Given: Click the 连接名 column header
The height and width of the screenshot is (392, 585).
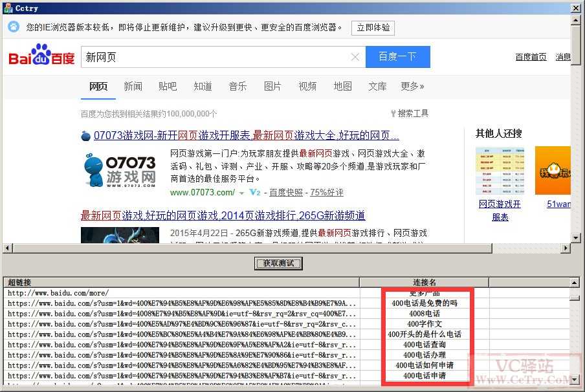Looking at the screenshot, I should coord(425,282).
